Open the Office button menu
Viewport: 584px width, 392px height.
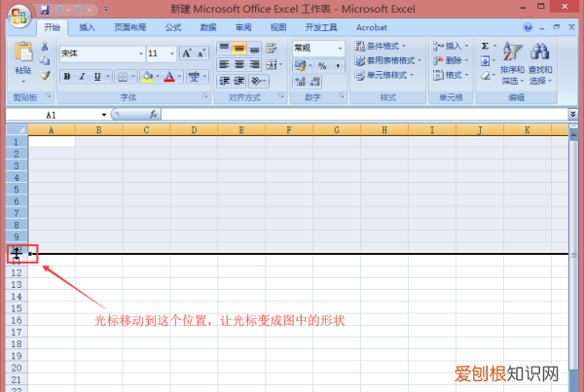19,16
